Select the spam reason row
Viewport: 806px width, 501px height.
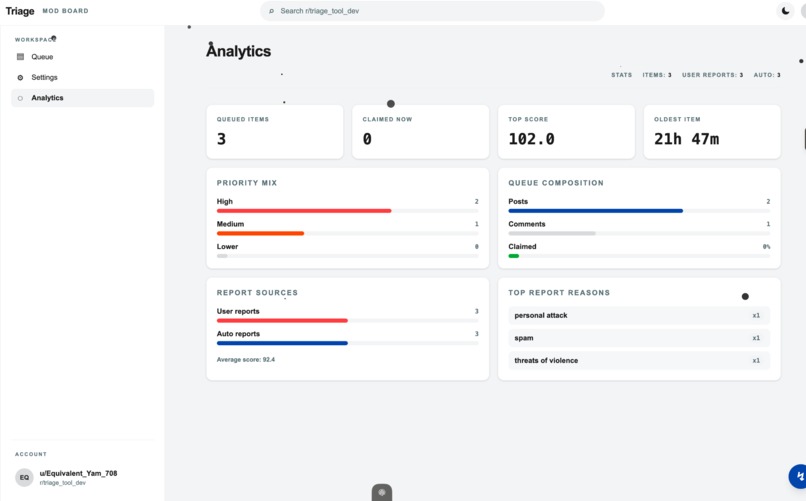[x=639, y=338]
